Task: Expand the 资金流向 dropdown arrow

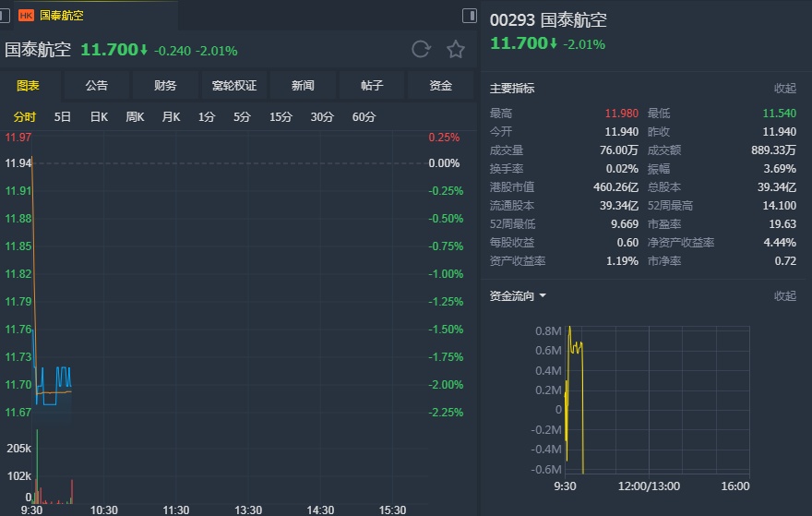Action: (543, 295)
